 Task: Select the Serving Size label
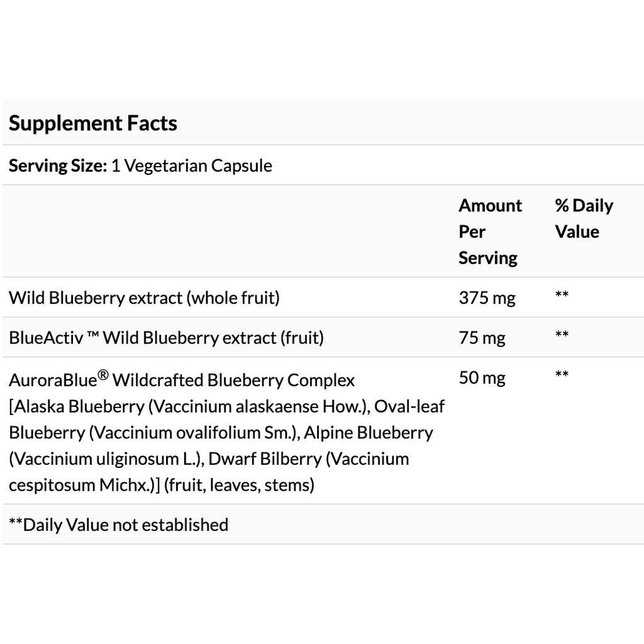coord(58,166)
